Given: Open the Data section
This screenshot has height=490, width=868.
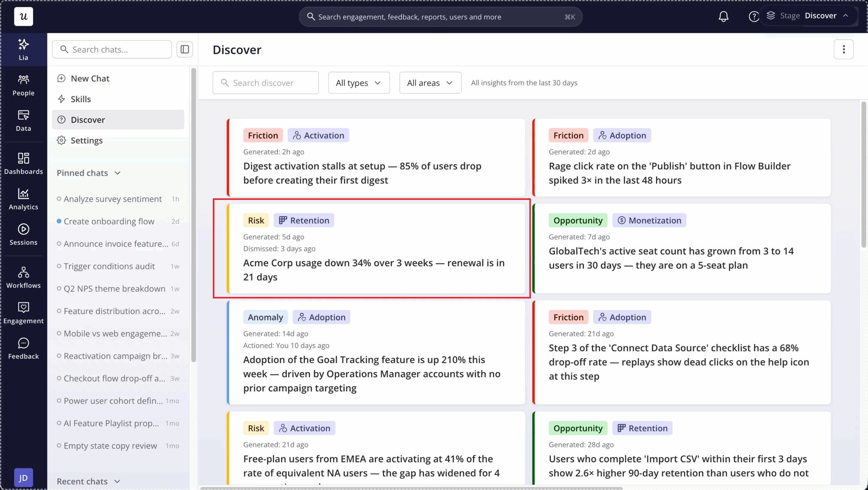Looking at the screenshot, I should [x=23, y=121].
